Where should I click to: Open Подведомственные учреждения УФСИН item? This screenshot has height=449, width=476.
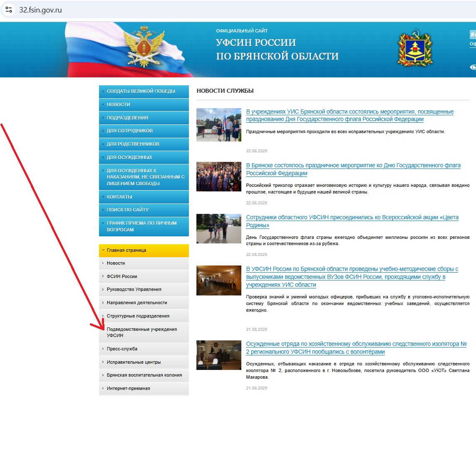144,332
